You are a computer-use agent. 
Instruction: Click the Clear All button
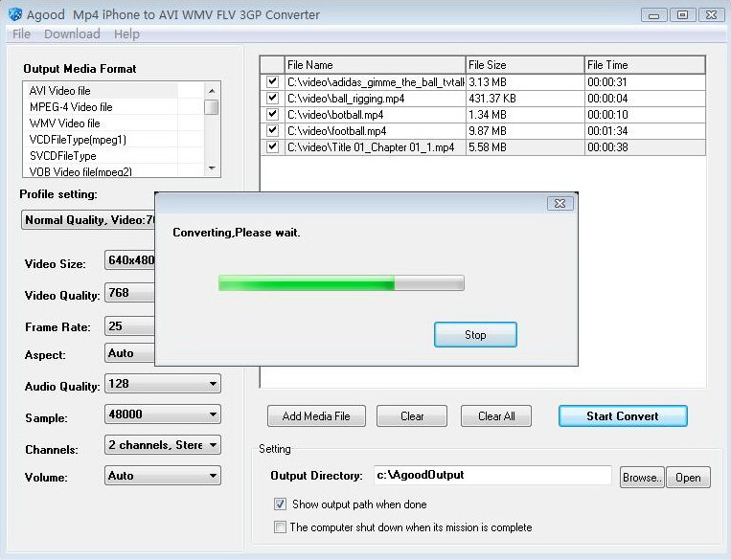point(496,416)
